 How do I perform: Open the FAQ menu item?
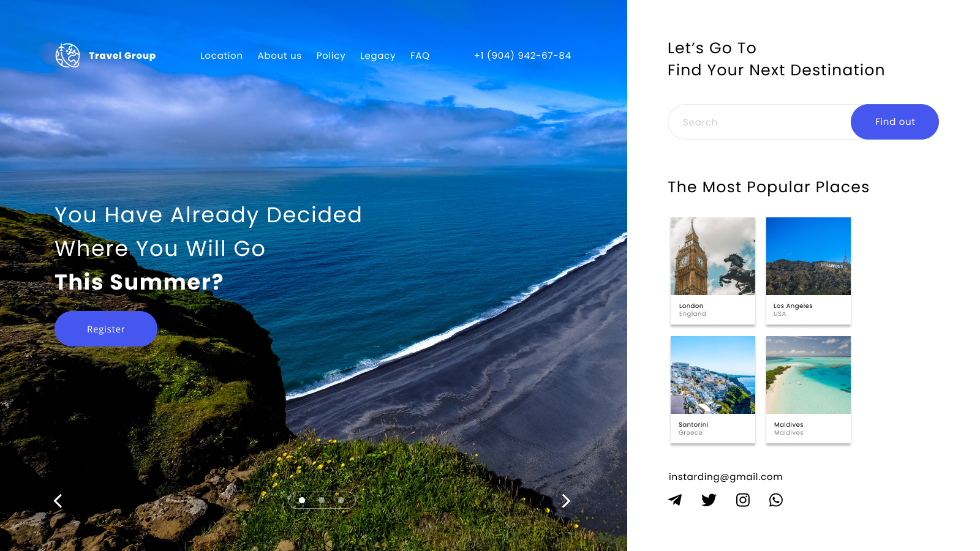click(420, 56)
